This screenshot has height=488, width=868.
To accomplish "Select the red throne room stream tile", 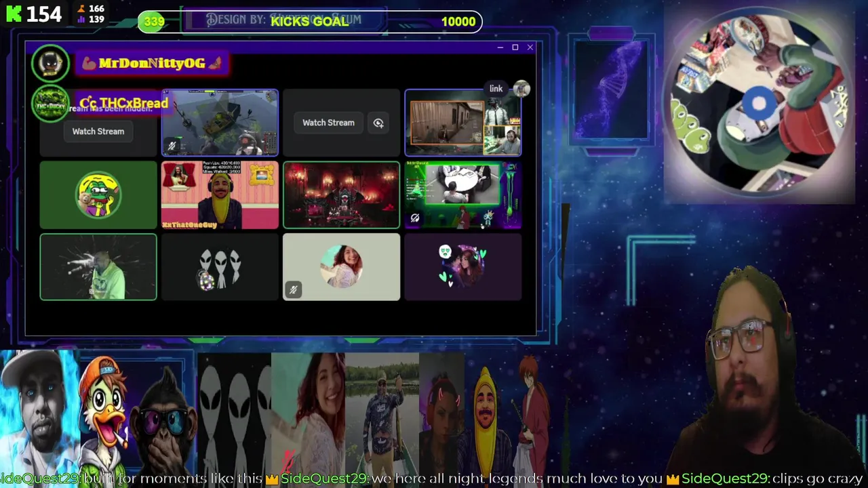I will click(341, 195).
